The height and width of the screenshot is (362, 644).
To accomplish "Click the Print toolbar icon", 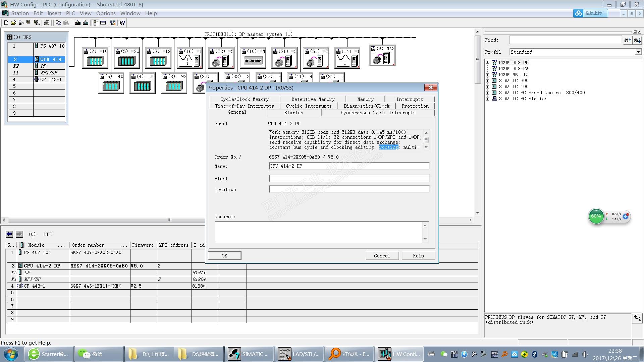I will pos(47,23).
